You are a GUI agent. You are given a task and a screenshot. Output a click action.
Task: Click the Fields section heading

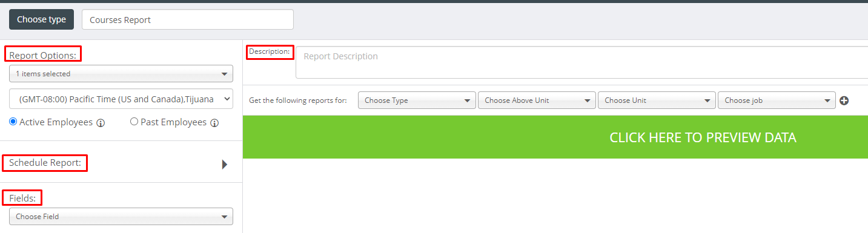pyautogui.click(x=22, y=197)
